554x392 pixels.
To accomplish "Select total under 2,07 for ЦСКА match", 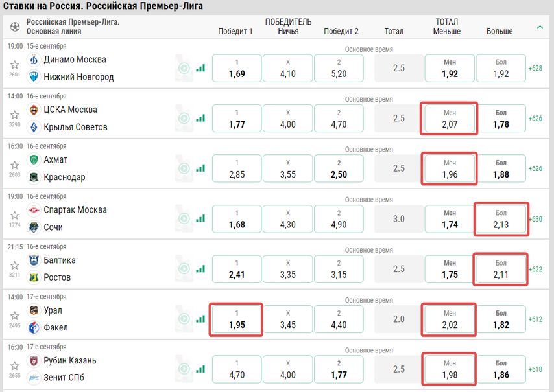I will click(x=450, y=119).
